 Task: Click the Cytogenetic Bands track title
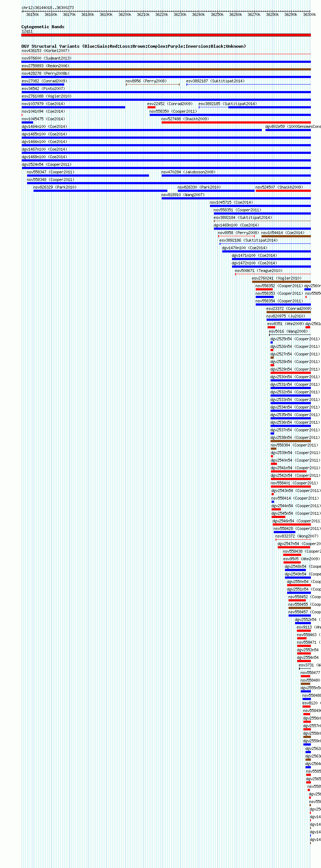pos(43,27)
